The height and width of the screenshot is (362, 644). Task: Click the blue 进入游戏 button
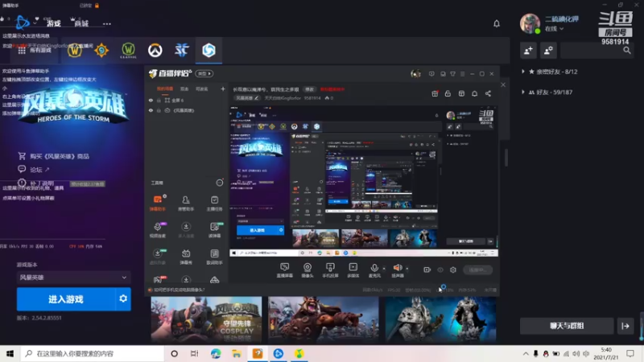pyautogui.click(x=66, y=298)
